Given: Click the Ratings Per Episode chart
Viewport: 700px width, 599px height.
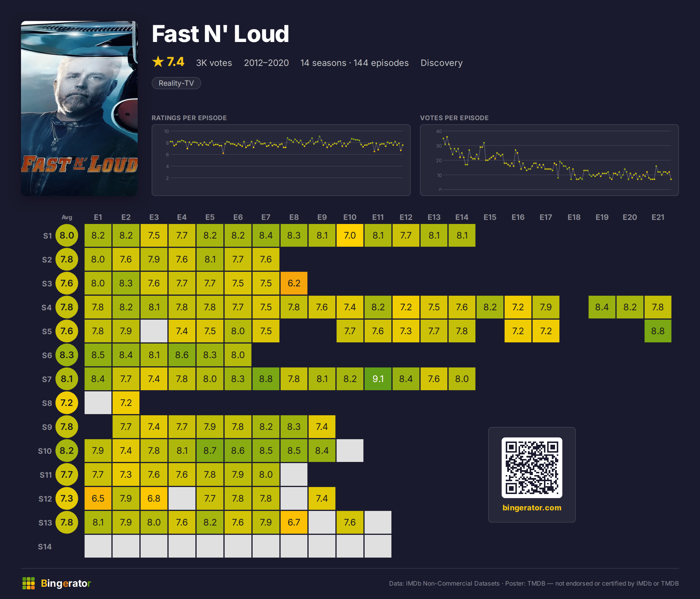Looking at the screenshot, I should coord(281,160).
